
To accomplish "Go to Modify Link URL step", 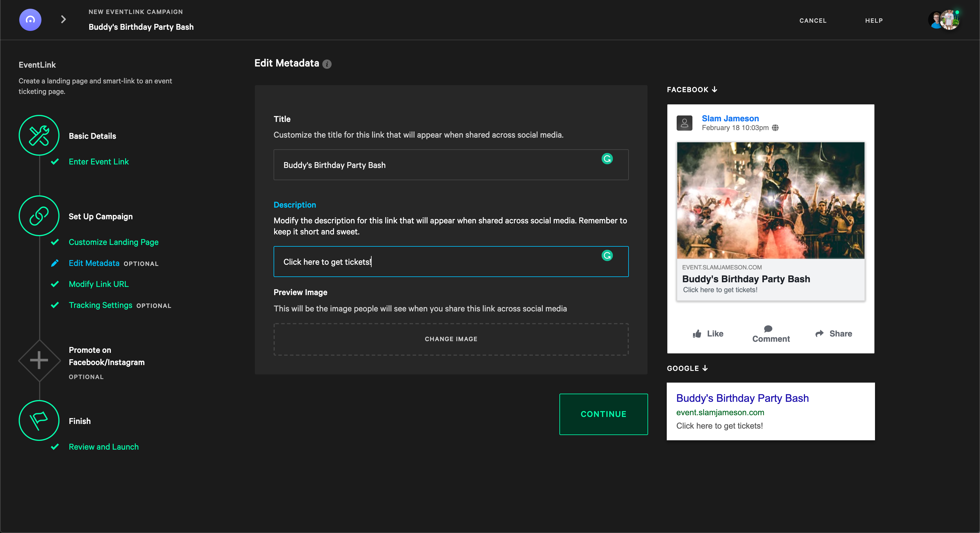I will (99, 284).
